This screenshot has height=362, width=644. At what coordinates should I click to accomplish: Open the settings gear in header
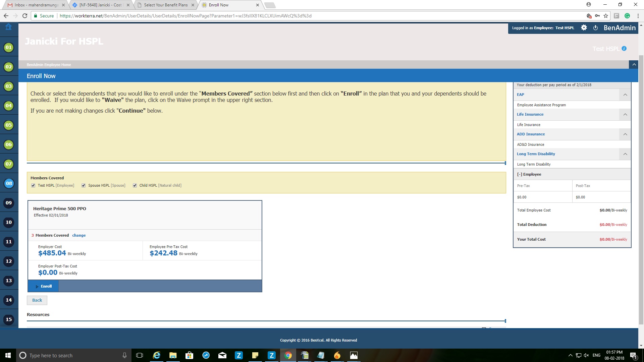[584, 28]
